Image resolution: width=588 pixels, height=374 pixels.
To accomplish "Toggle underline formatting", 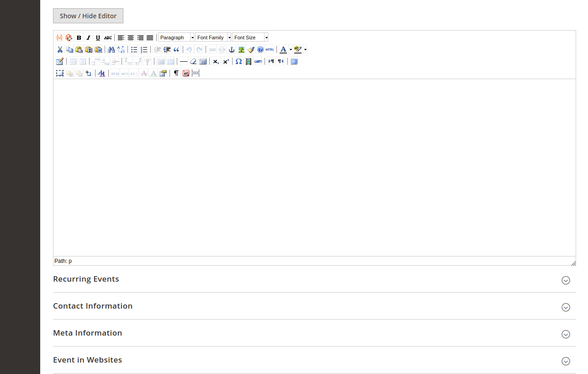I will (98, 37).
